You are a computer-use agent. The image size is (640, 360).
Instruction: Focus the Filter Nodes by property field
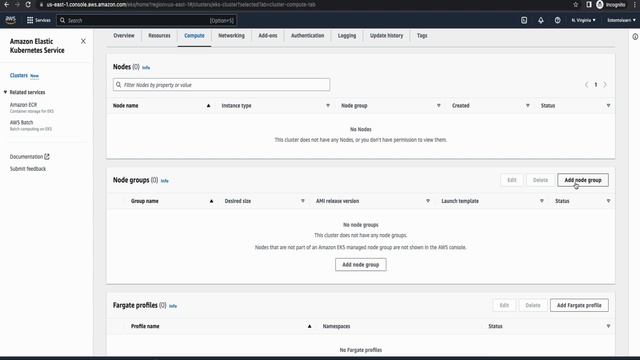coord(221,85)
